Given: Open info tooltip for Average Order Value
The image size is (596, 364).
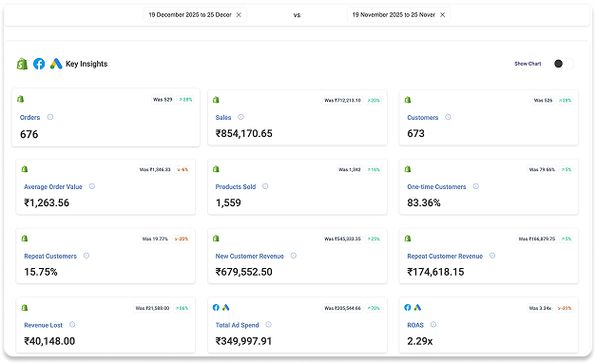Looking at the screenshot, I should (x=92, y=186).
